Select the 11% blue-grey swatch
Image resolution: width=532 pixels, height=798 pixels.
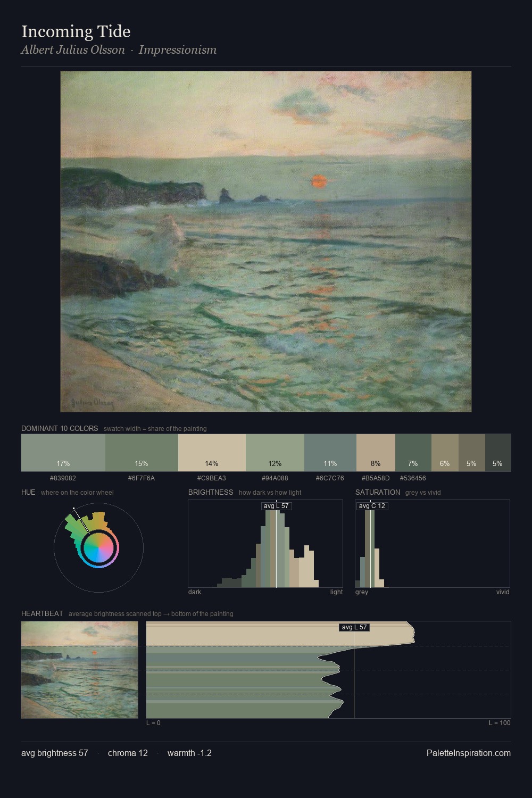coord(330,453)
